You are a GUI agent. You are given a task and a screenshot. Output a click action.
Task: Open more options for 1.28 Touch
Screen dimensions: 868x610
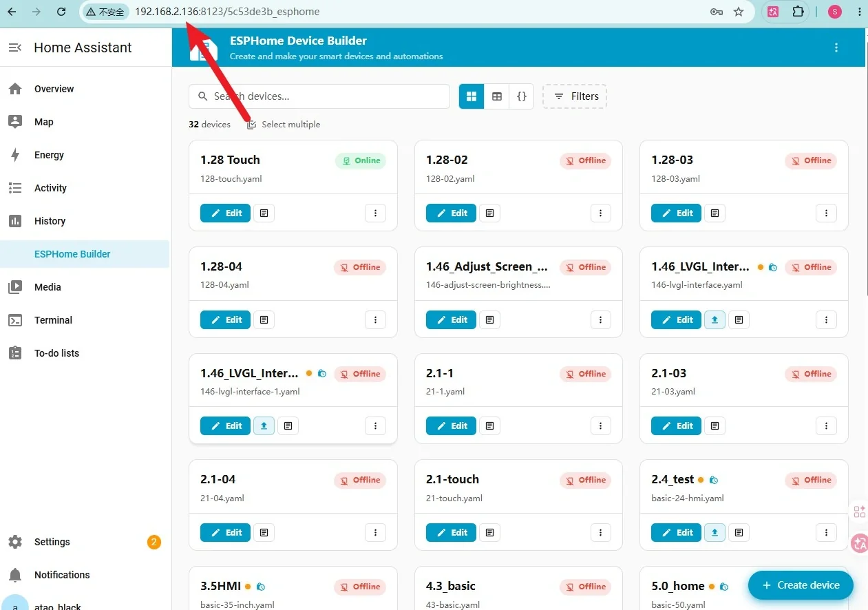pos(375,213)
